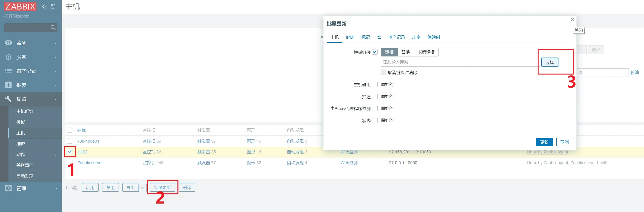Switch to the 资产记录 tab in dialog
This screenshot has width=644, height=212.
click(x=396, y=37)
